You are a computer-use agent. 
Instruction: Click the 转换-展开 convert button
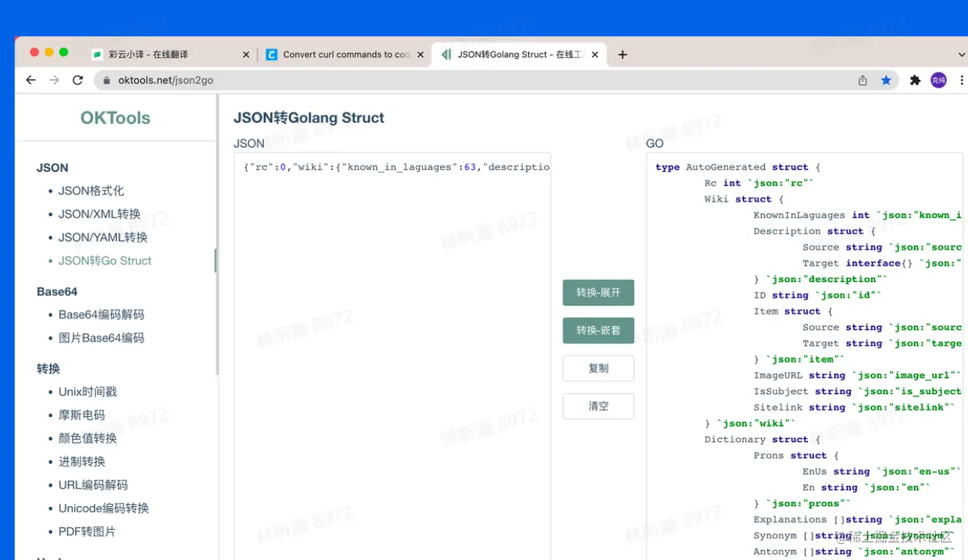click(x=599, y=292)
